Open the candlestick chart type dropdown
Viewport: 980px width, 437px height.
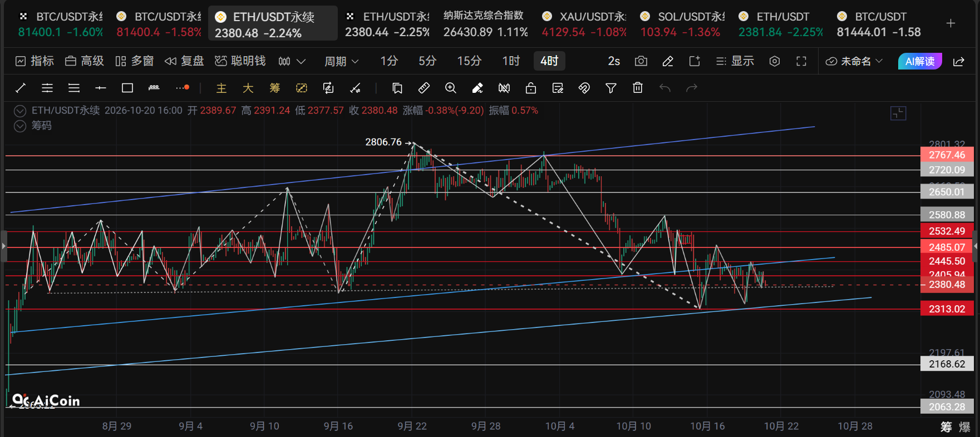pyautogui.click(x=292, y=61)
